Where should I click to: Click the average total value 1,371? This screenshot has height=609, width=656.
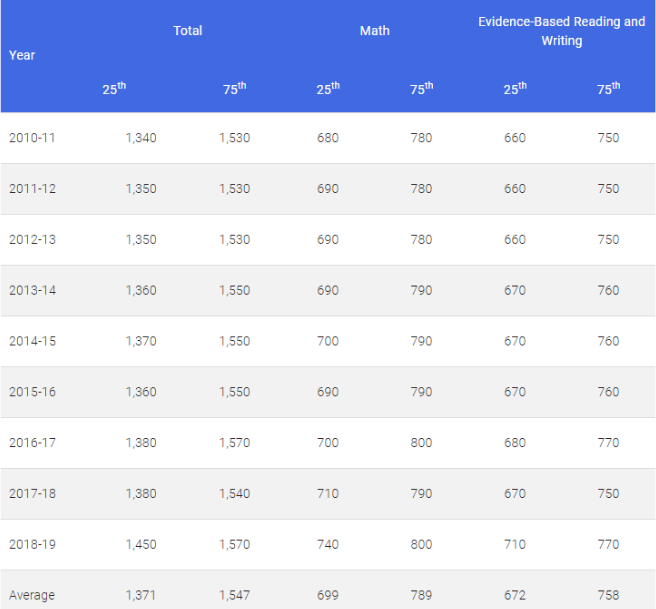[141, 596]
